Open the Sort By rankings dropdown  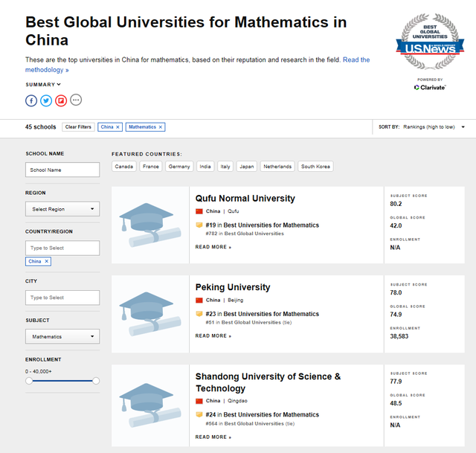tap(434, 127)
